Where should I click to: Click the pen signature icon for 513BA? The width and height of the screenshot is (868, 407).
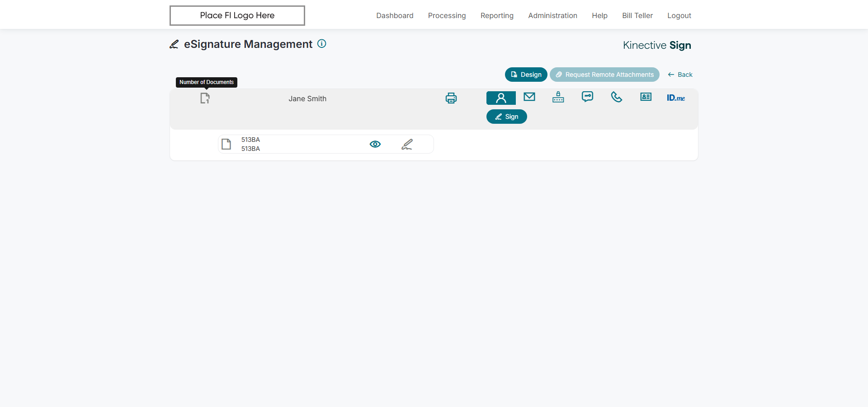tap(407, 144)
